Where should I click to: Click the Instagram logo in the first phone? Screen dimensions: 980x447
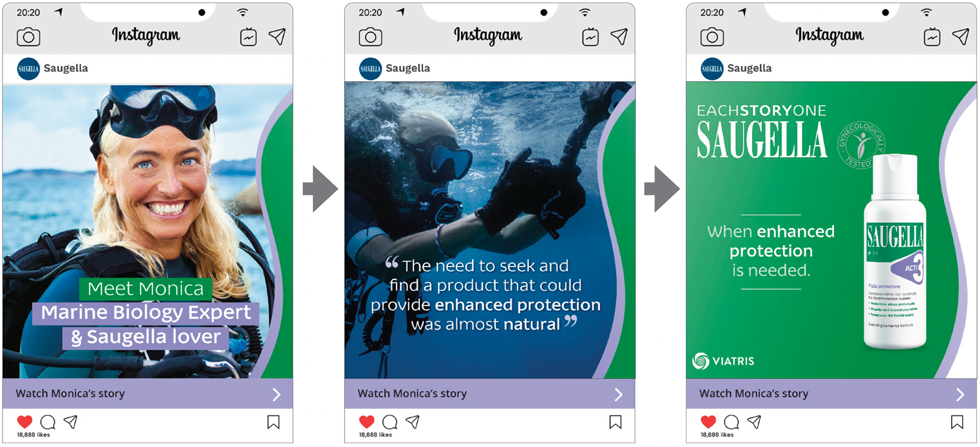(146, 35)
